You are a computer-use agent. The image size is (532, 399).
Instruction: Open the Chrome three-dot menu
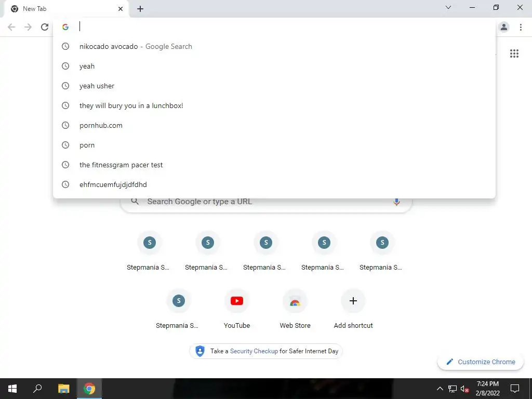pos(521,27)
